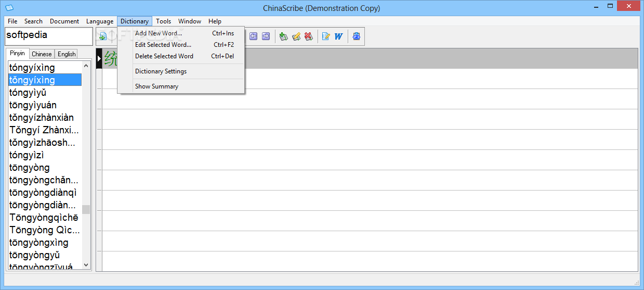The height and width of the screenshot is (290, 644).
Task: Choose Add New Word from menu
Action: [x=181, y=33]
